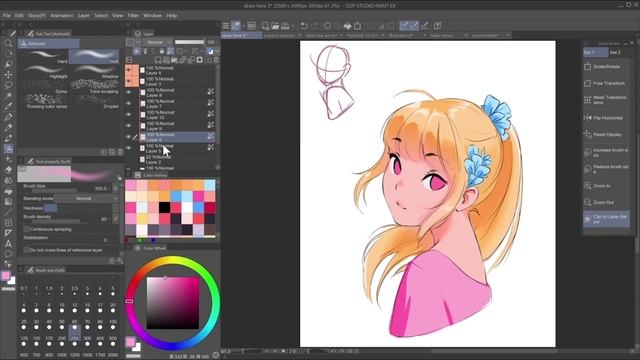Pick black swatch in Color History
This screenshot has height=360, width=640.
(x=164, y=207)
